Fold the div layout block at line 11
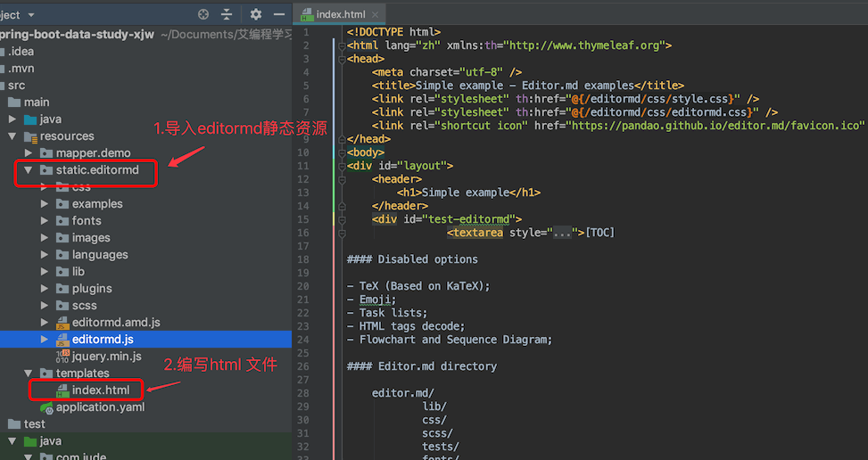 [x=342, y=167]
